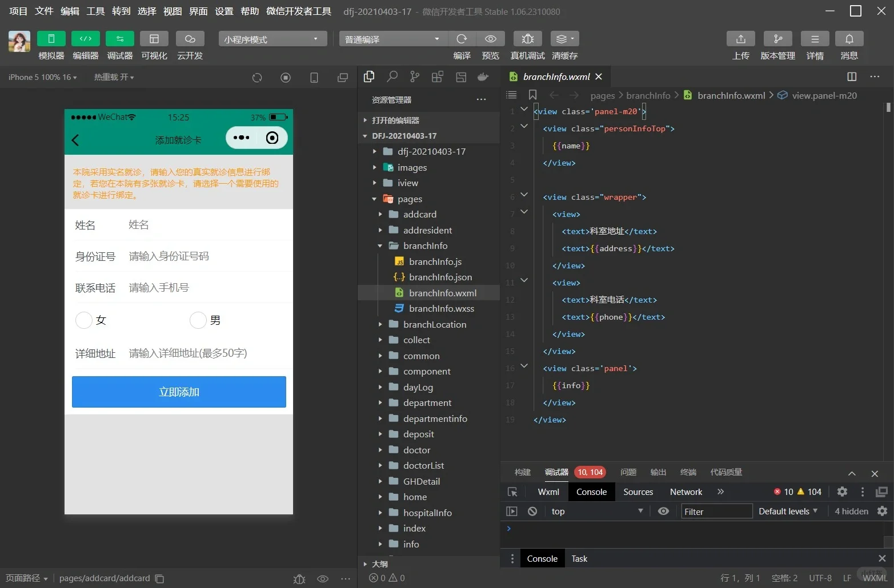
Task: Toggle the editor panel button
Action: pos(85,39)
